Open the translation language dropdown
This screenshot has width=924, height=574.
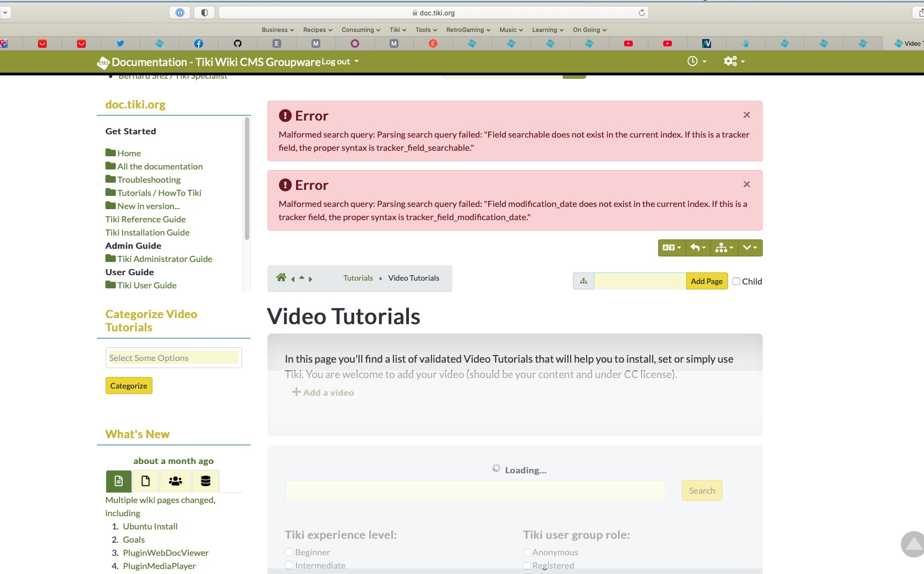(x=671, y=248)
